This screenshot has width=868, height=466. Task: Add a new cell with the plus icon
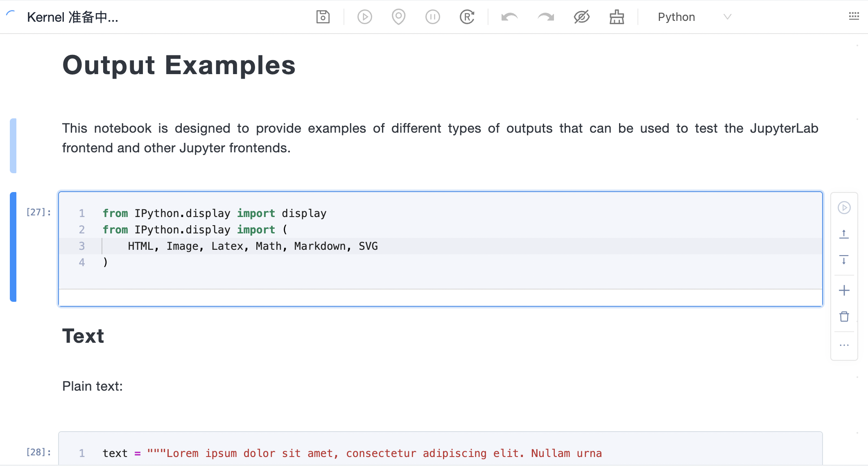pos(844,290)
